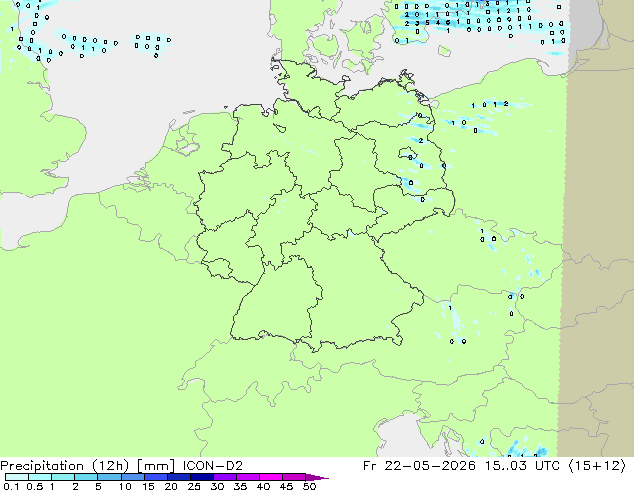The width and height of the screenshot is (634, 490).
Task: Click the 40–45 mm magenta legend swatch
Action: coord(271,477)
